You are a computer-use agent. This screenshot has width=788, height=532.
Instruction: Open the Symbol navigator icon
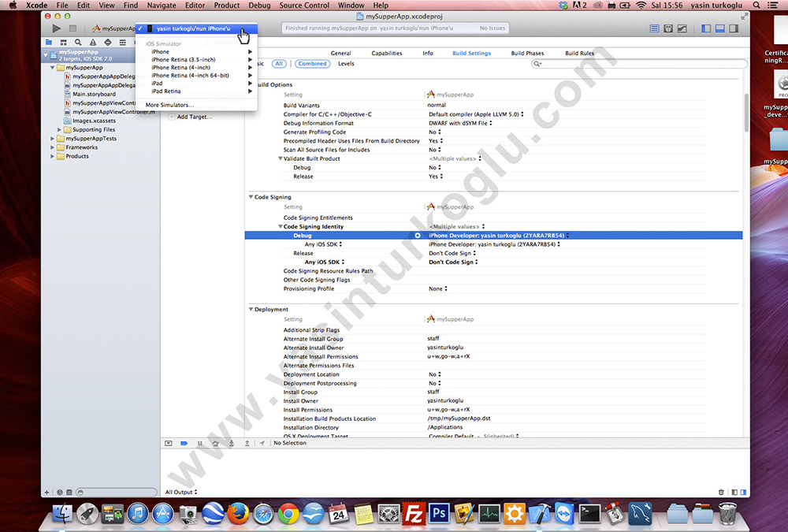[x=63, y=43]
